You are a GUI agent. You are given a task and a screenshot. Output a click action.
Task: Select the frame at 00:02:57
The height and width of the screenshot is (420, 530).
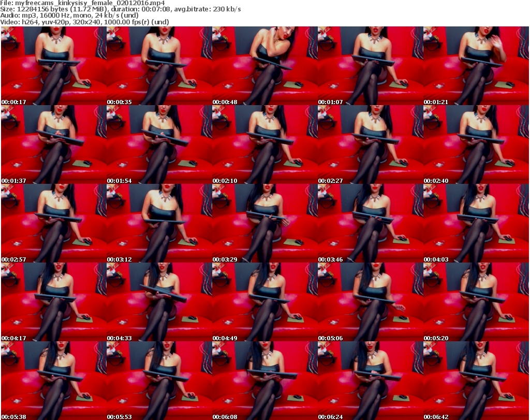point(54,223)
